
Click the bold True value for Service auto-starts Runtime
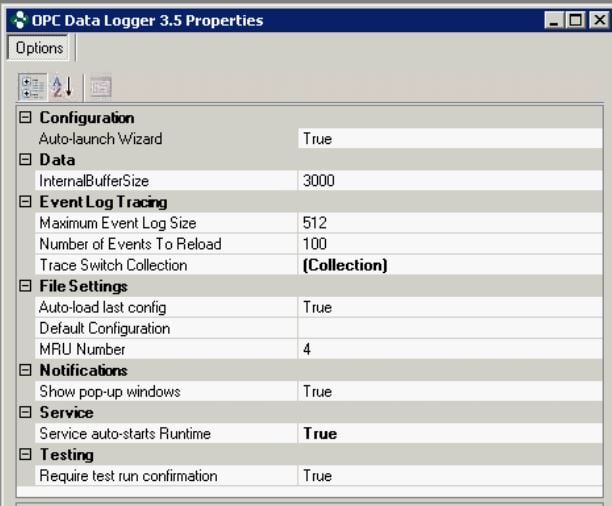(x=450, y=434)
